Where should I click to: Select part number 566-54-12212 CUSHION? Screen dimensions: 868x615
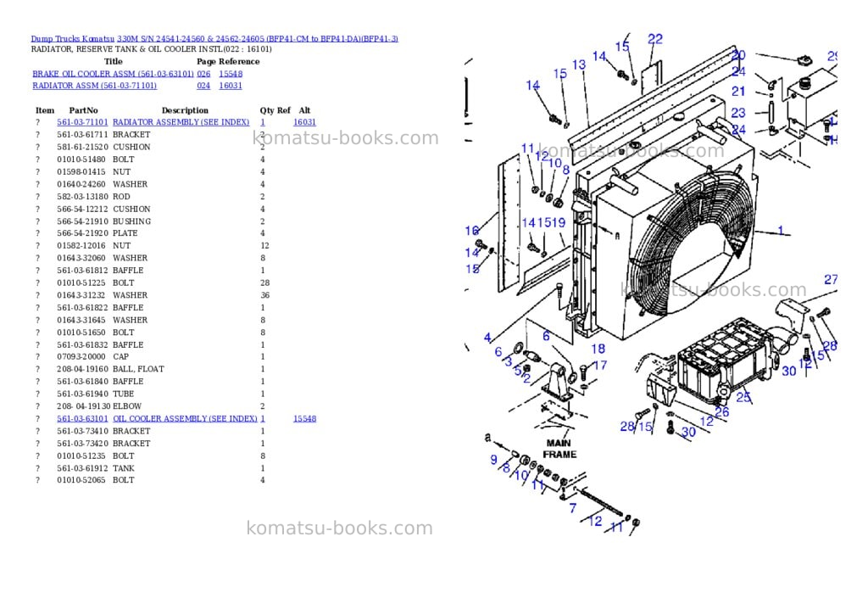(82, 209)
